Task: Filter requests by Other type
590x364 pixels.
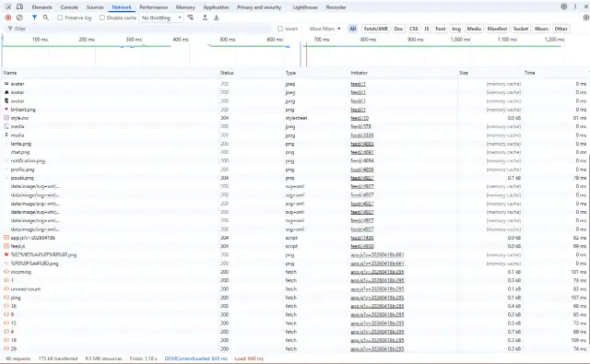Action: (x=560, y=29)
